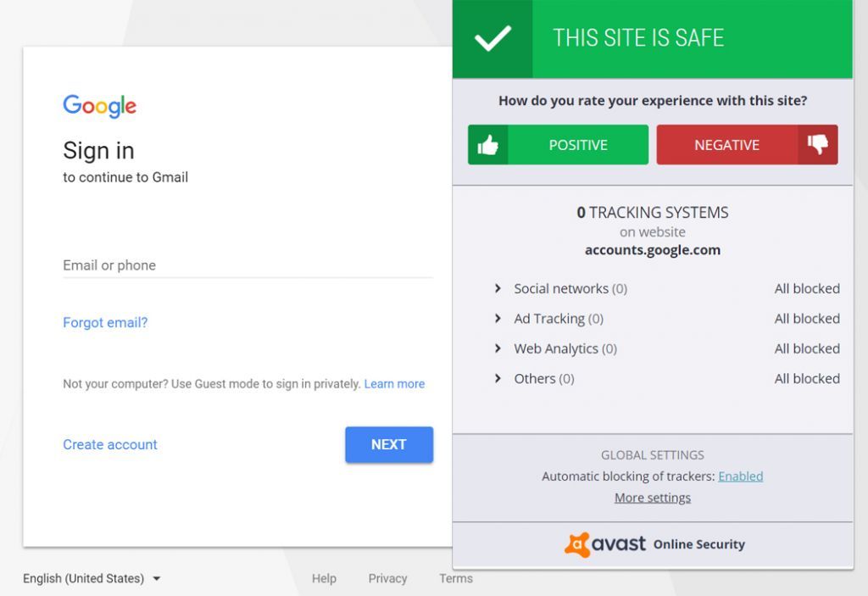Click the Sign in heading
The height and width of the screenshot is (596, 868).
98,151
